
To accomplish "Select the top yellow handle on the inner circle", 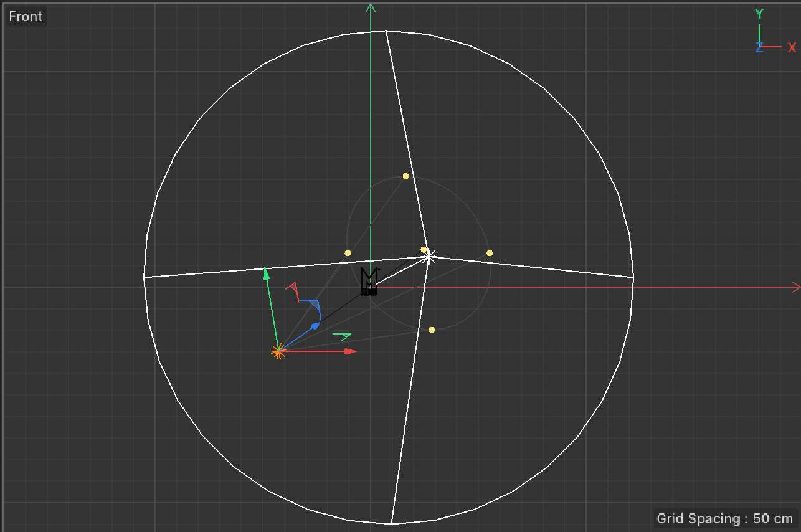I will click(x=406, y=176).
